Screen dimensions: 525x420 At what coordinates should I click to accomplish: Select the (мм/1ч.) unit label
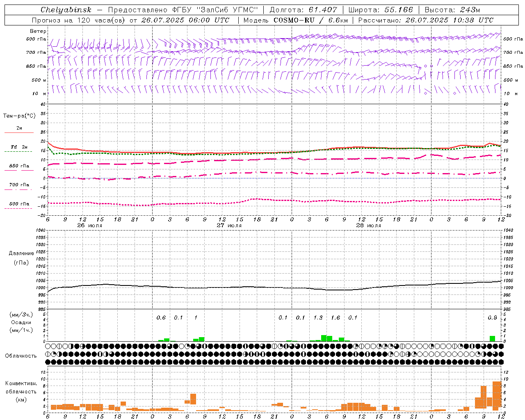[21, 330]
